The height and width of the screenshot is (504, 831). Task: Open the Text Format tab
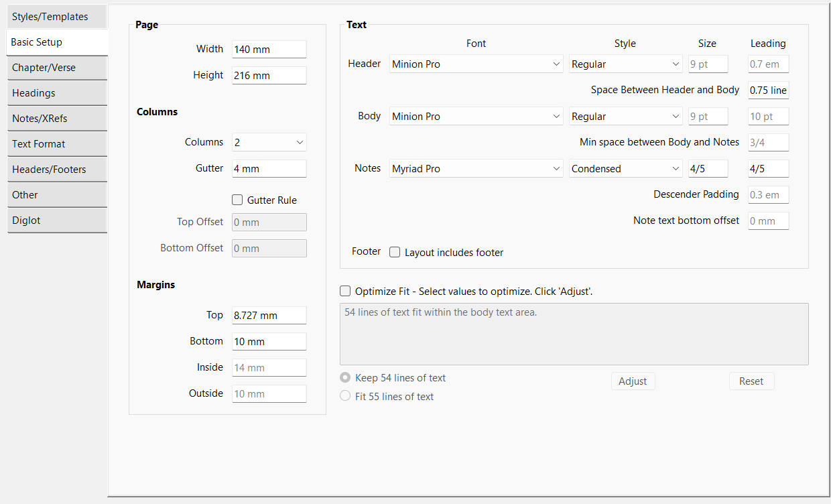pyautogui.click(x=57, y=144)
